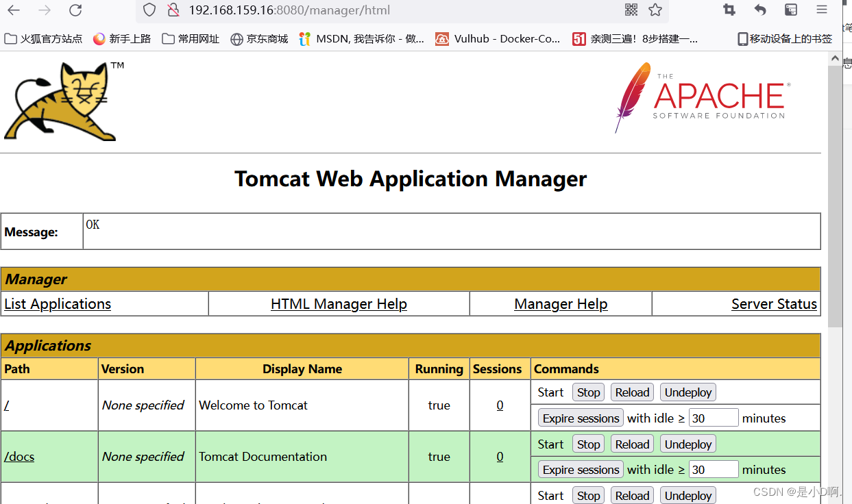
Task: View sessions count for /docs application
Action: point(500,457)
